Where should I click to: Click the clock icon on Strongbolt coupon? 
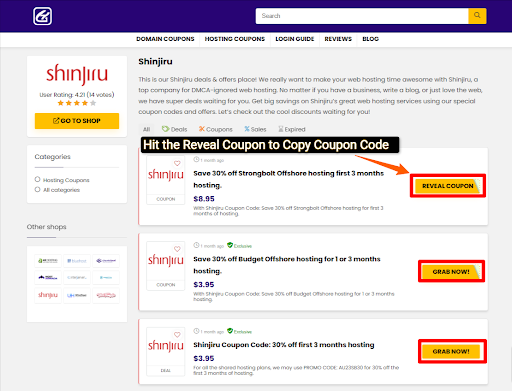click(196, 160)
